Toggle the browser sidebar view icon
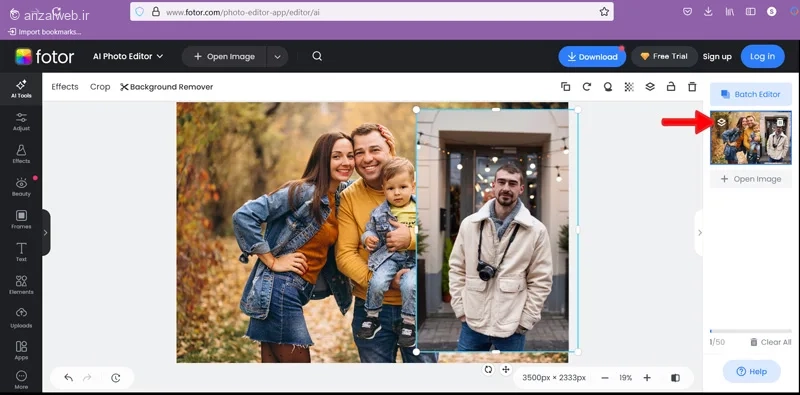The image size is (800, 395). [751, 12]
